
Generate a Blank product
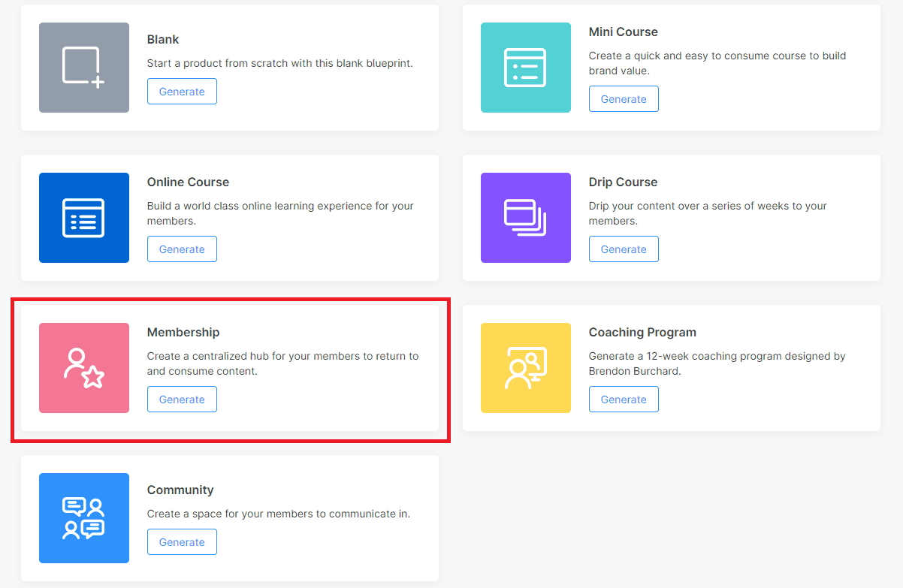(x=182, y=92)
